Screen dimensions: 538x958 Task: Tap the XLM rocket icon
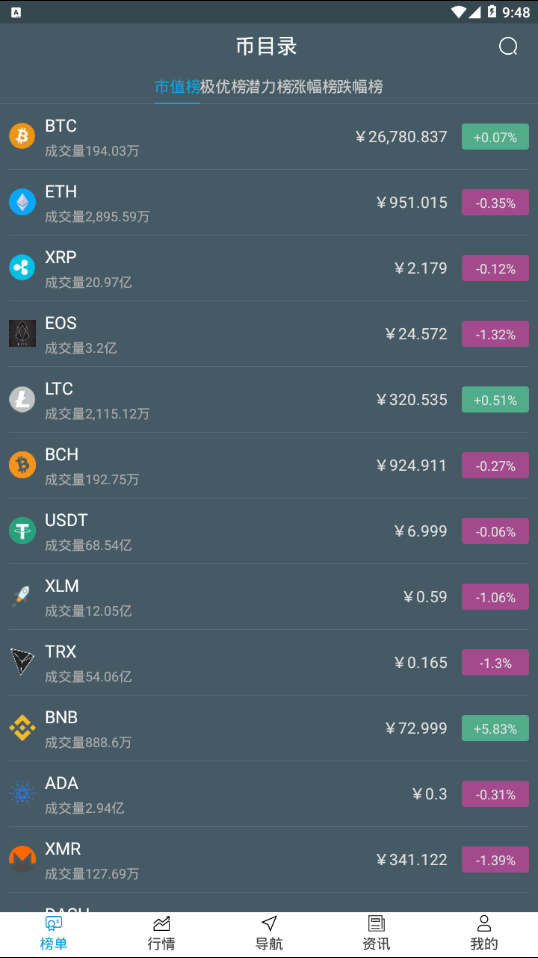[22, 596]
